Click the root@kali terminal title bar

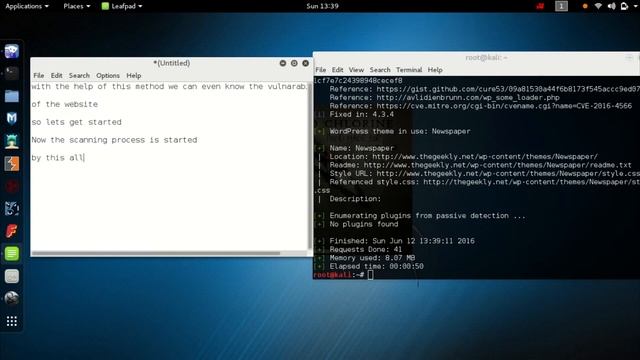click(476, 58)
